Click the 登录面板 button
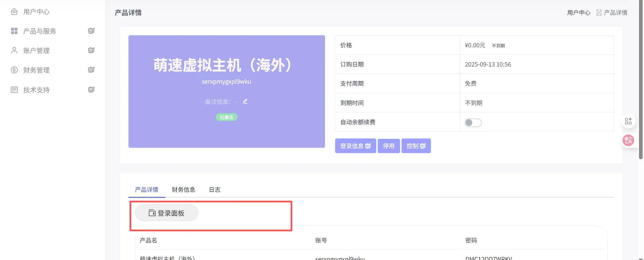This screenshot has height=260, width=644. pos(167,213)
